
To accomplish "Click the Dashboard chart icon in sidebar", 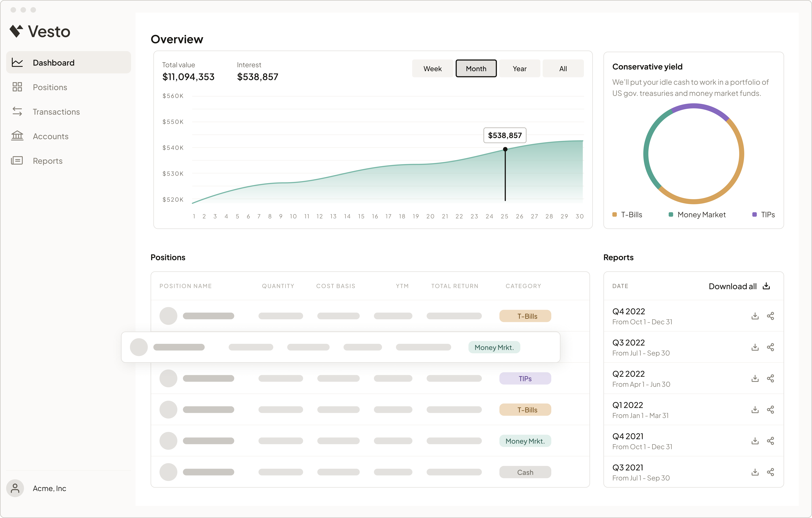I will [17, 62].
